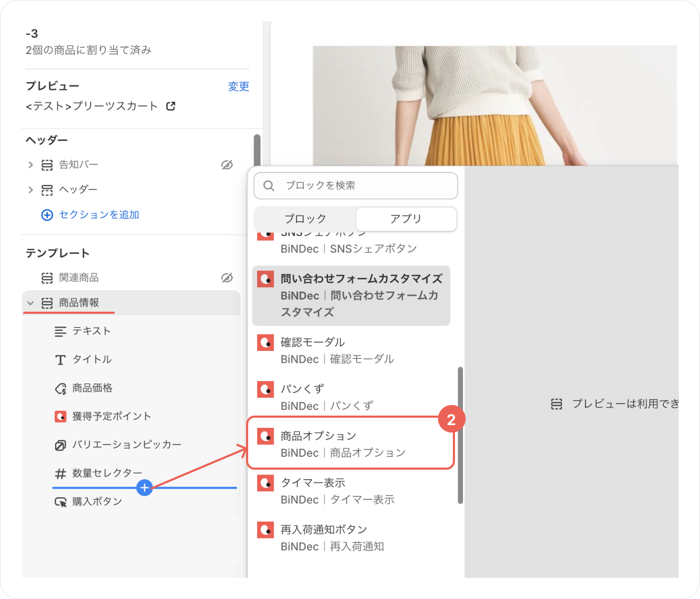Click the 購入ボタン block icon

60,501
